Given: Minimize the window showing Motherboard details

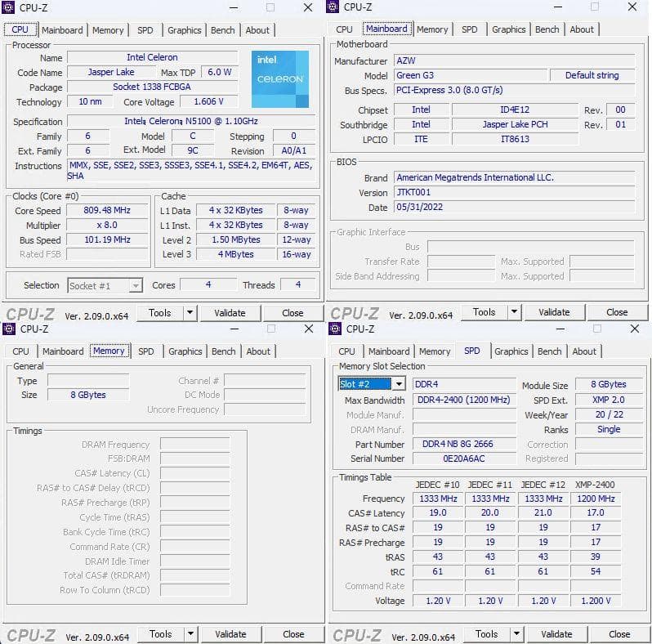Looking at the screenshot, I should pyautogui.click(x=557, y=7).
